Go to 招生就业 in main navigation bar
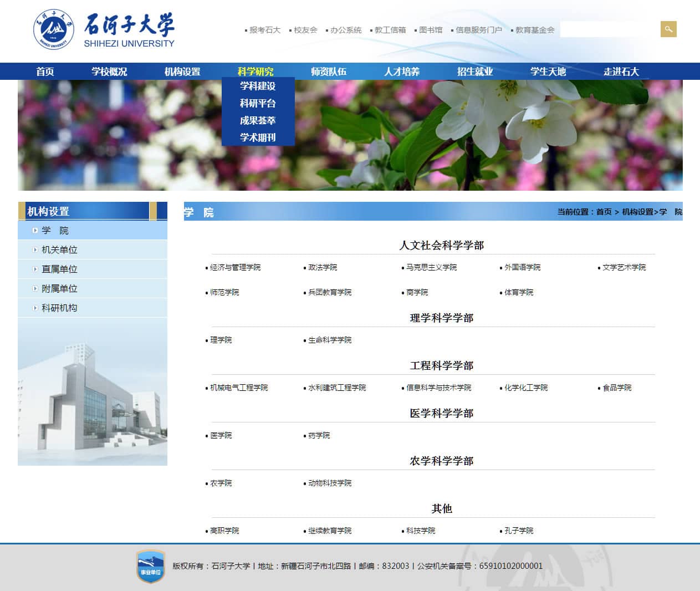This screenshot has width=700, height=591. pos(475,72)
